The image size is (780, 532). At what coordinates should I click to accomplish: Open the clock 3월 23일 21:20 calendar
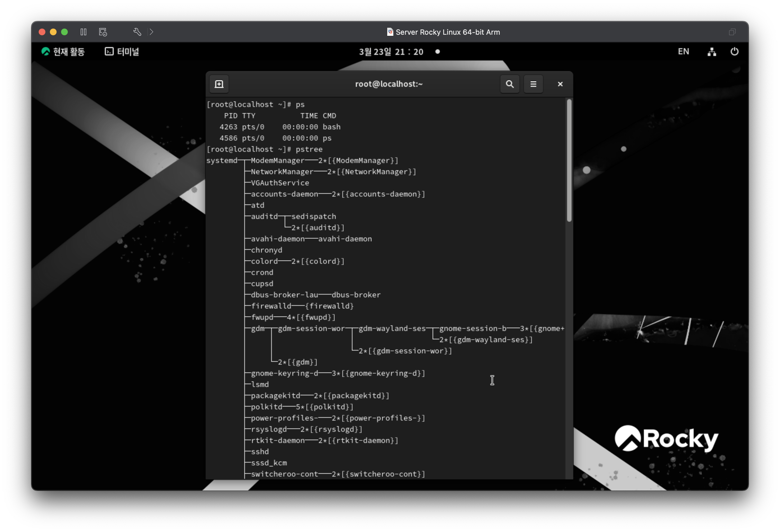391,52
